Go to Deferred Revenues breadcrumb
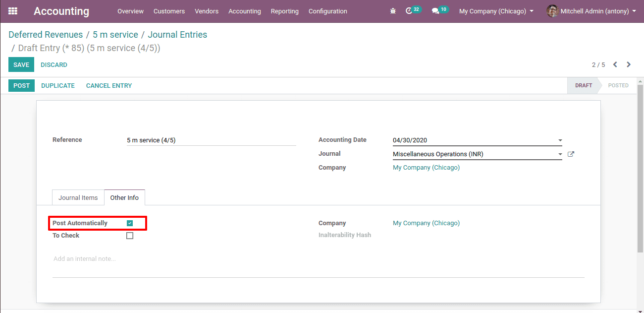The width and height of the screenshot is (644, 313). tap(46, 35)
